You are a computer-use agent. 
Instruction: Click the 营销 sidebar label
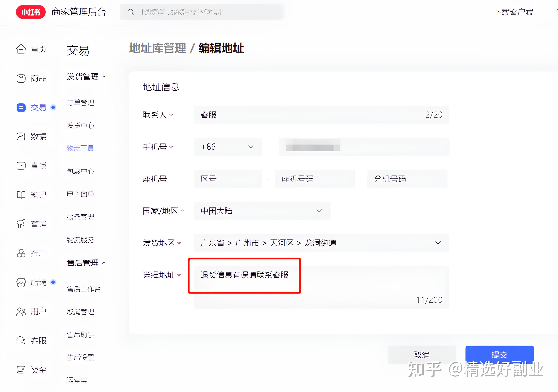coord(38,224)
